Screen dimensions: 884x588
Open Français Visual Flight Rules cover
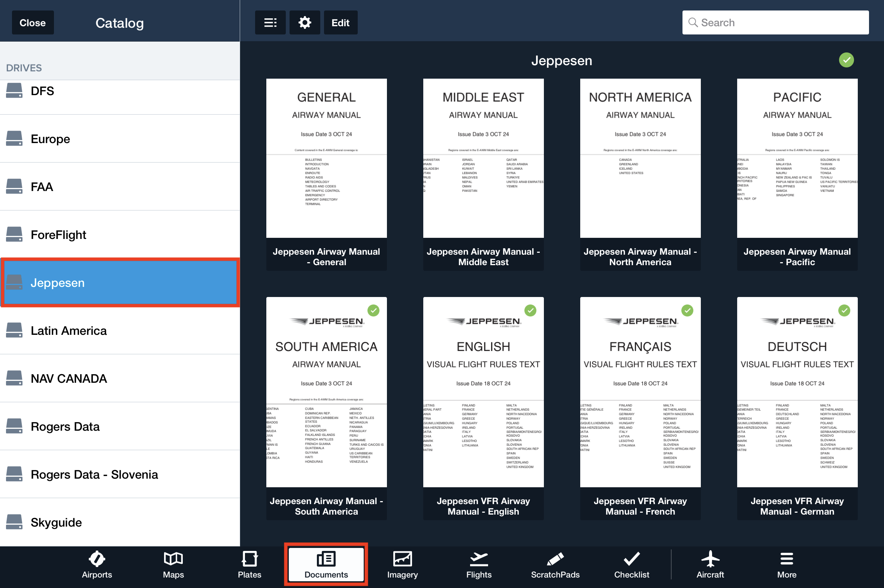(x=640, y=392)
